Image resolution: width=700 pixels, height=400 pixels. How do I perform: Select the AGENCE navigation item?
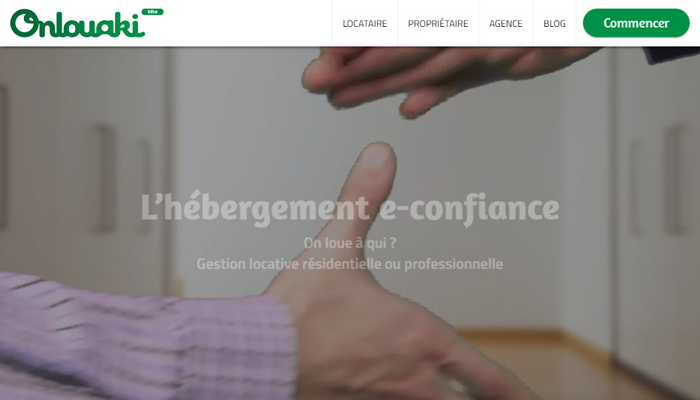click(x=506, y=24)
